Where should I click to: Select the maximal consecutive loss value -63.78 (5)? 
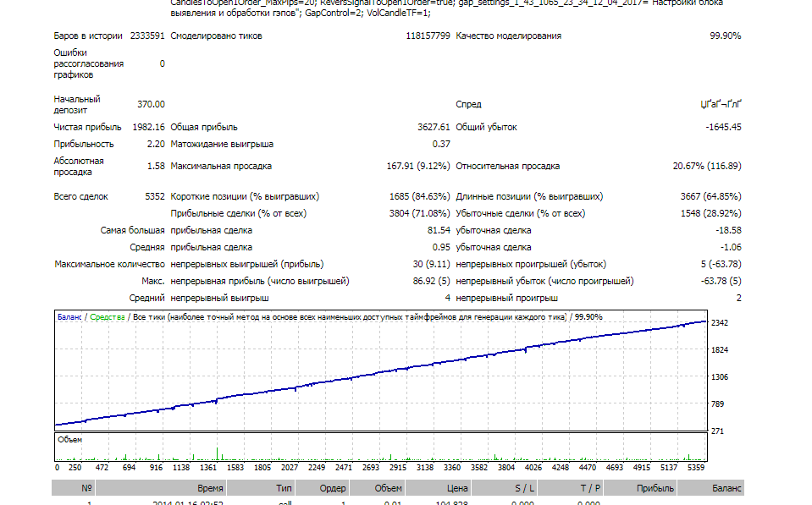[721, 281]
